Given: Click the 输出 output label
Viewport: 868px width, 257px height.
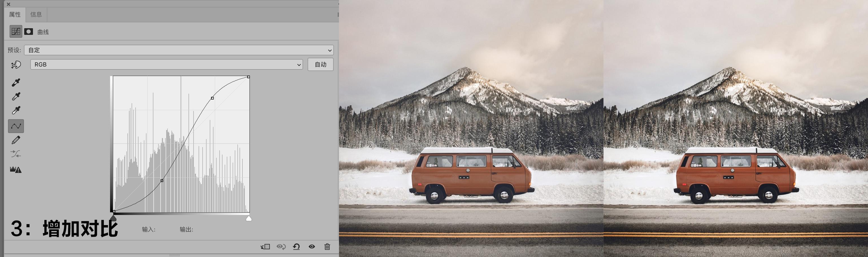Looking at the screenshot, I should (x=186, y=229).
